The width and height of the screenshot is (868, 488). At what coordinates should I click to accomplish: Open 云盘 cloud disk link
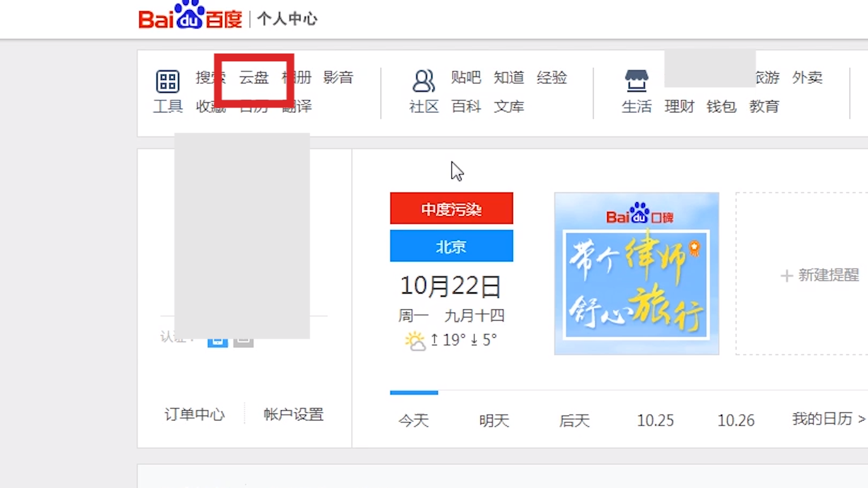point(254,78)
